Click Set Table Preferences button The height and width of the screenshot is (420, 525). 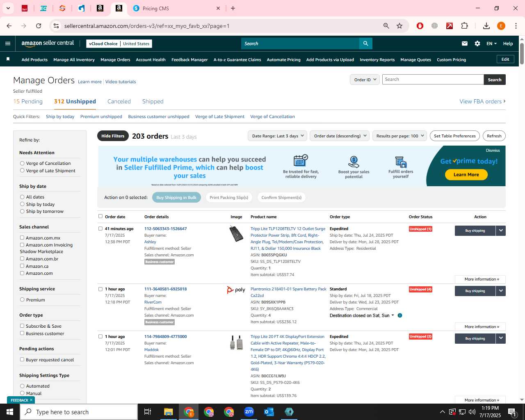click(x=454, y=136)
